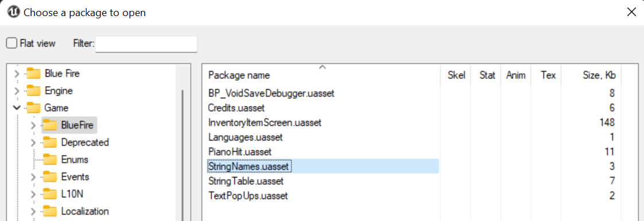Click the Game folder icon
The height and width of the screenshot is (221, 644).
(34, 107)
